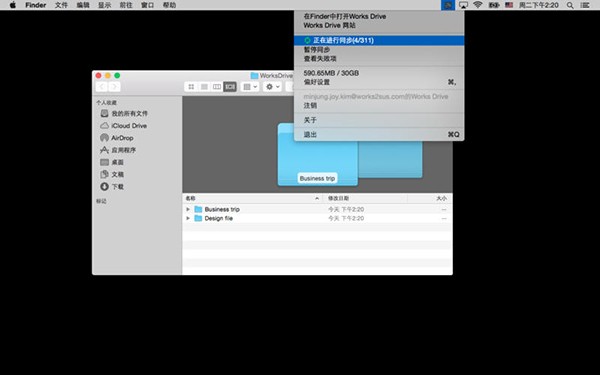Select iCloud Drive in sidebar

124,126
